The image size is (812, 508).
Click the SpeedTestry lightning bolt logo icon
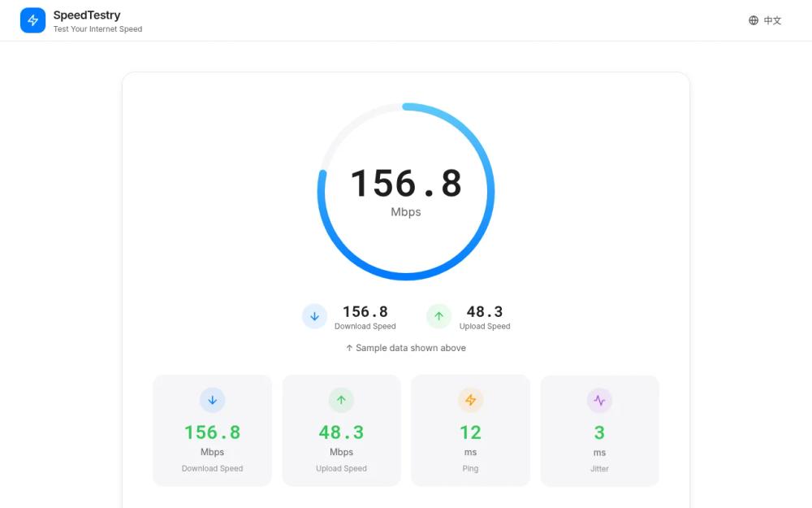[x=32, y=20]
